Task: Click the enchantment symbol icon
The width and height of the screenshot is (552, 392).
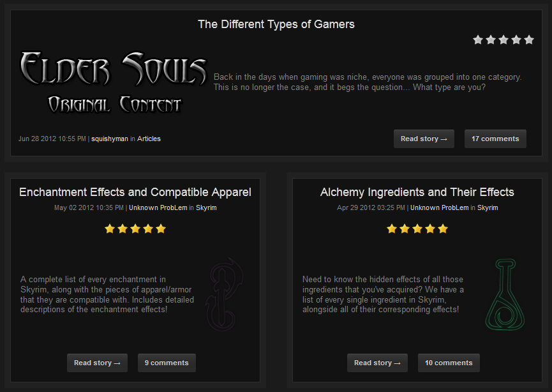Action: coord(223,294)
